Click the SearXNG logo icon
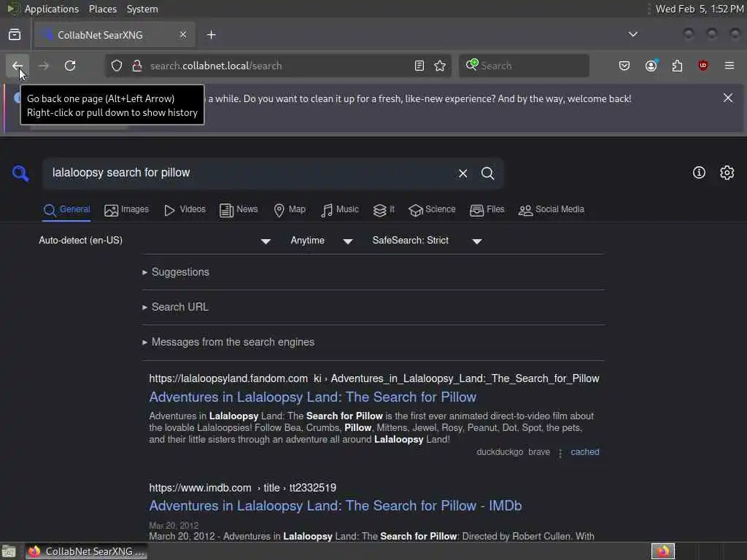Viewport: 747px width, 560px height. click(x=20, y=174)
